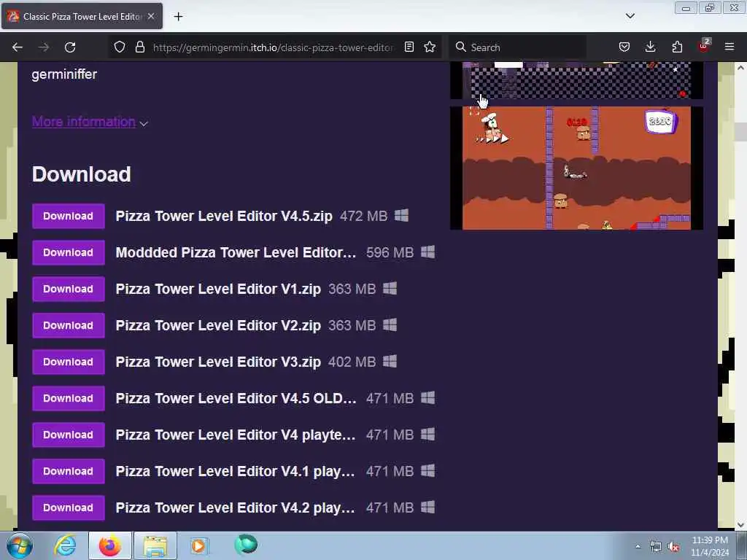Open media player from taskbar
The width and height of the screenshot is (747, 560).
coord(199,545)
